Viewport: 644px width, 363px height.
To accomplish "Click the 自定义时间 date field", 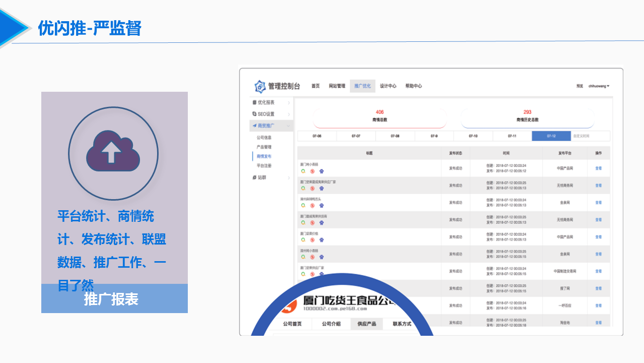I will pos(591,136).
